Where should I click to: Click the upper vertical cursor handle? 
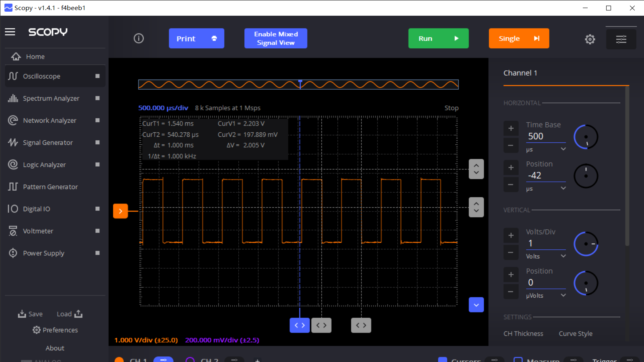point(476,169)
